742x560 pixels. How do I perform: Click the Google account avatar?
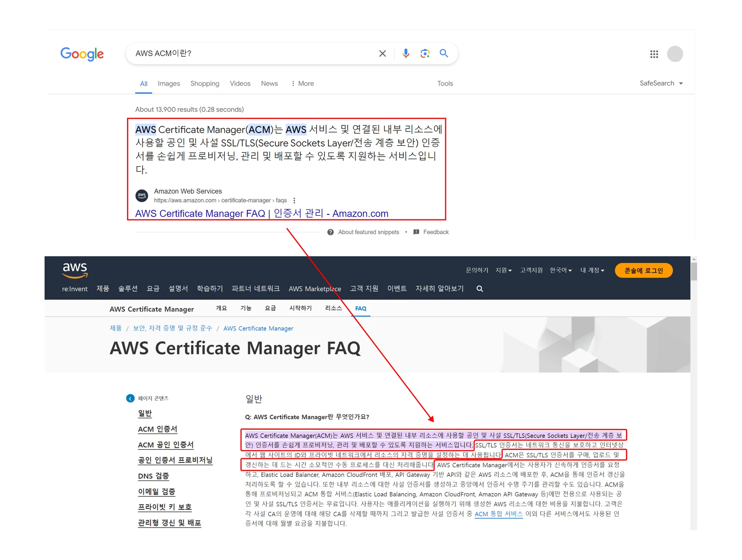(675, 54)
